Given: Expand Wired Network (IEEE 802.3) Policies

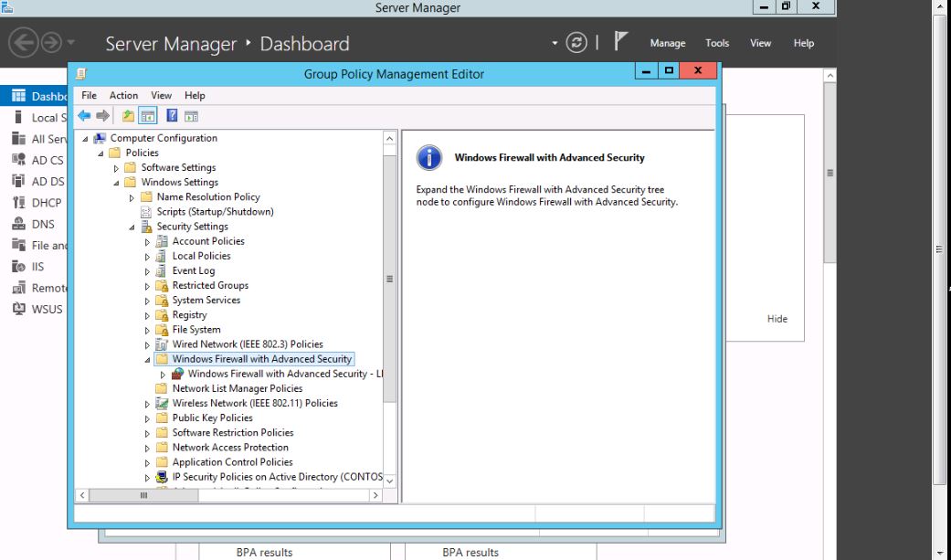Looking at the screenshot, I should [147, 344].
